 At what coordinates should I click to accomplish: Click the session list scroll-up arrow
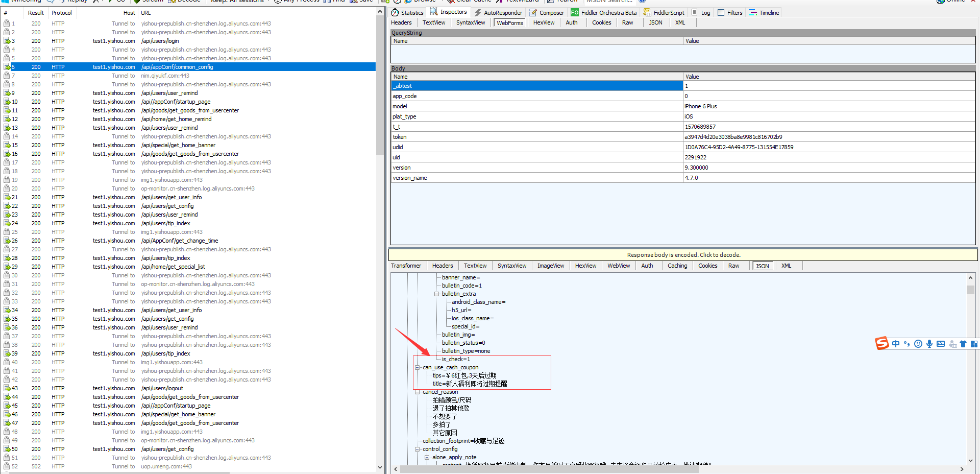(380, 11)
